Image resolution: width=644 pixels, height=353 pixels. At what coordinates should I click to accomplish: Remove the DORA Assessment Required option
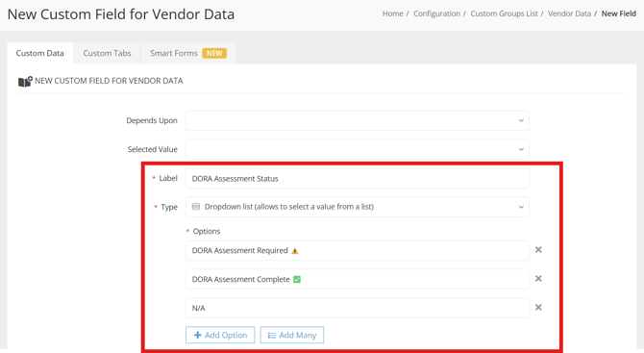click(x=538, y=250)
